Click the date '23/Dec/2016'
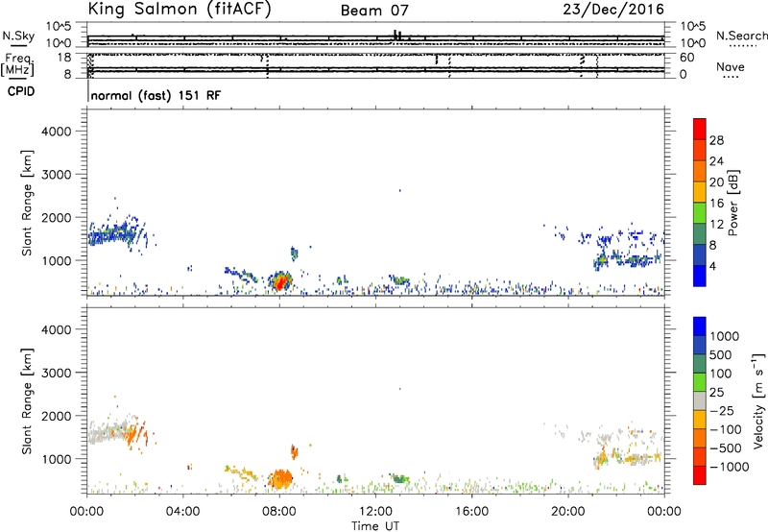The width and height of the screenshot is (768, 532). tap(613, 9)
